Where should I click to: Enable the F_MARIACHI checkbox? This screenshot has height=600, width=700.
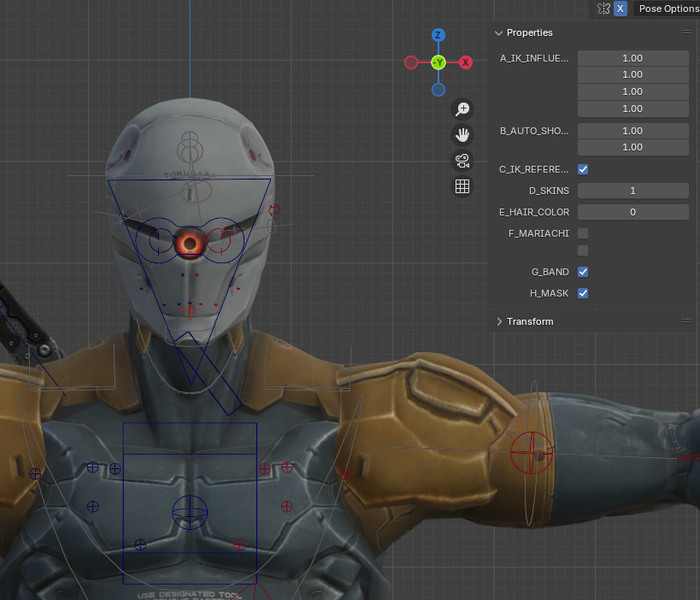[x=583, y=233]
